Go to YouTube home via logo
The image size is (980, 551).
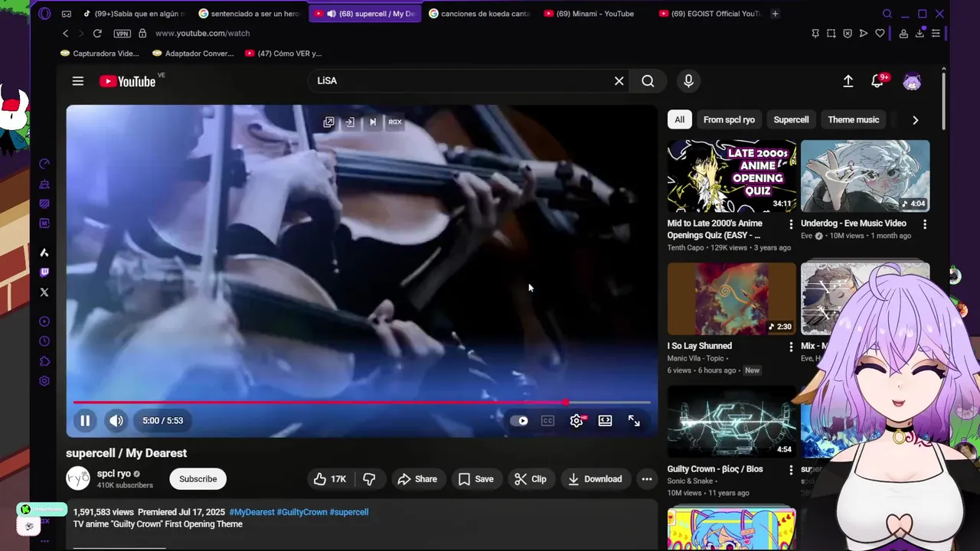pos(128,81)
